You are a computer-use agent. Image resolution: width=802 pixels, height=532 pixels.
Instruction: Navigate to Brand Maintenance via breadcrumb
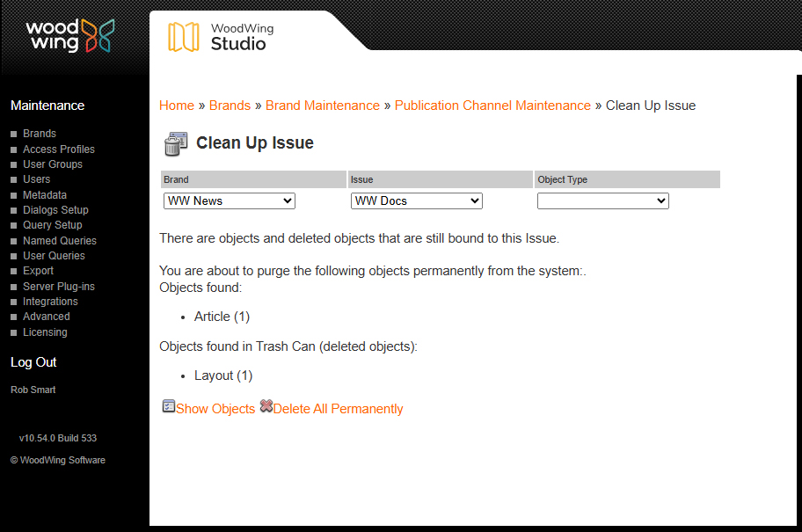pyautogui.click(x=322, y=105)
